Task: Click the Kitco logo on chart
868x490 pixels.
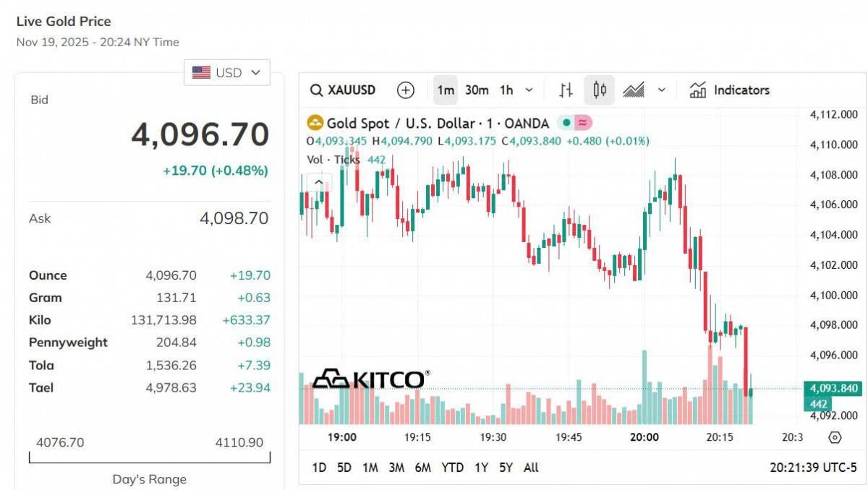Action: point(371,379)
